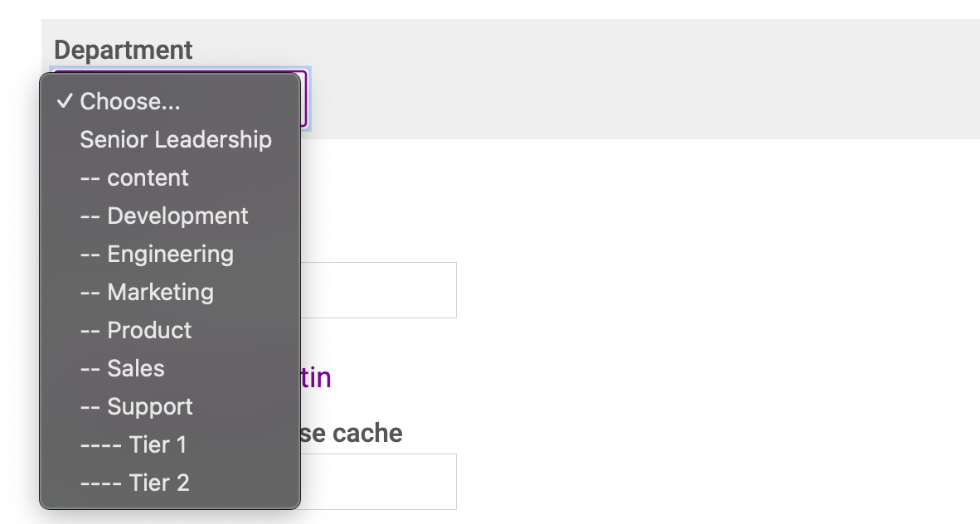Select Development in the dropdown list
The height and width of the screenshot is (524, 980).
pos(170,216)
